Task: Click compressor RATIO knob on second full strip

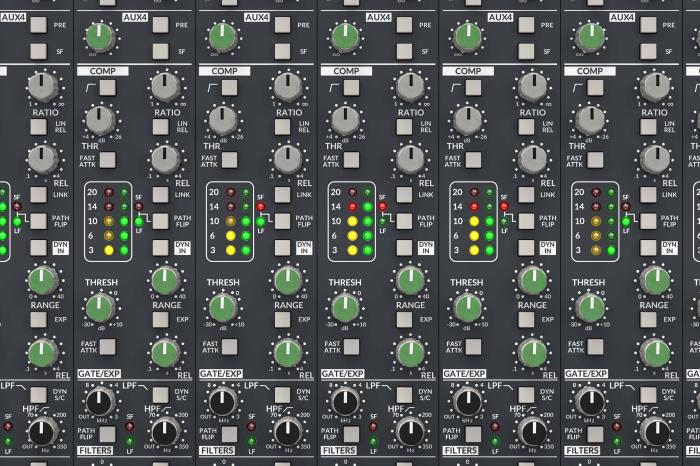Action: 287,87
